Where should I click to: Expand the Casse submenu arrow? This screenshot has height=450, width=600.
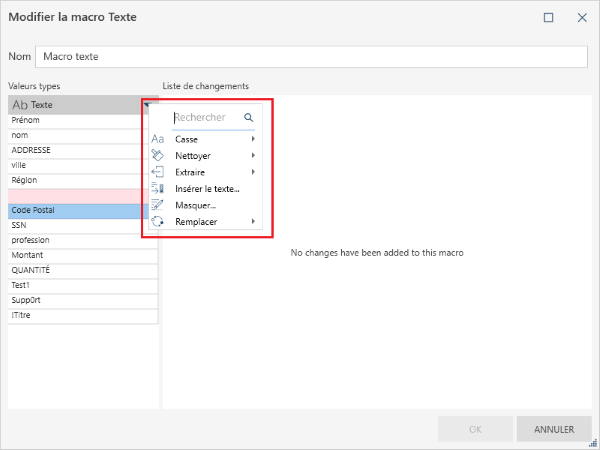tap(253, 139)
